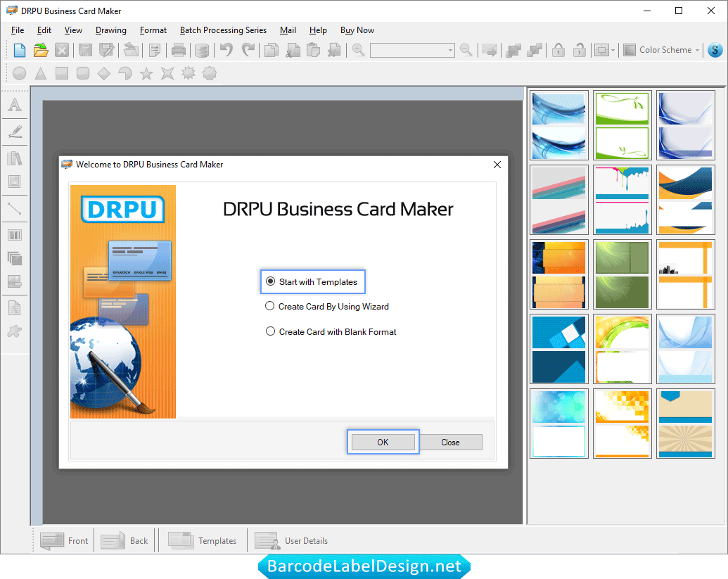Choose the dark green leaf texture template

[622, 274]
